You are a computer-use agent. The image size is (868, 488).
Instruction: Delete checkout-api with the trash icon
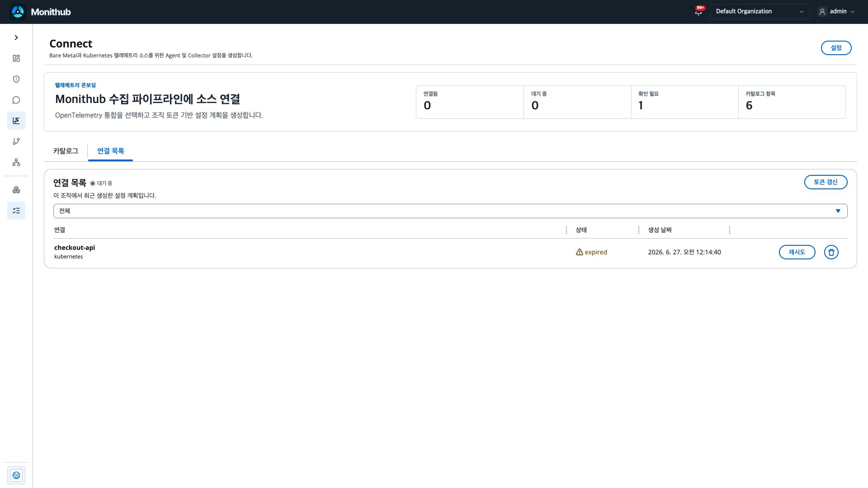coord(831,252)
